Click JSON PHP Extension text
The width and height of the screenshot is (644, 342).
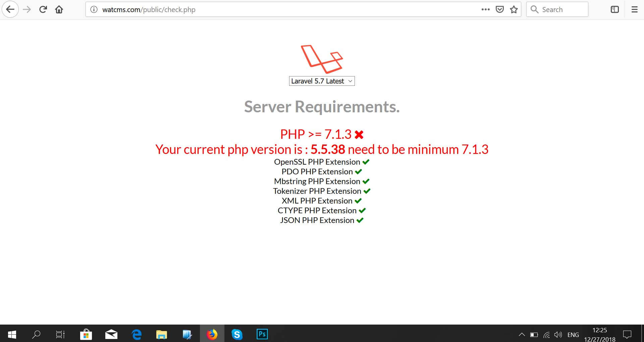(317, 220)
